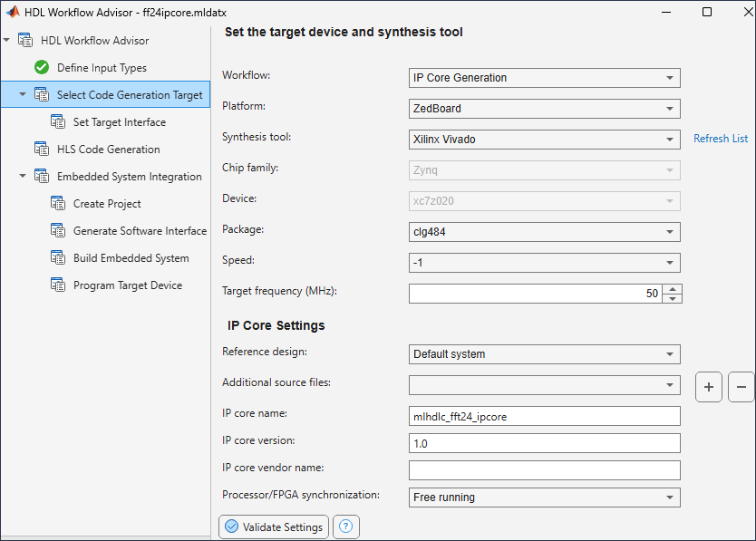Click the Validate Settings button

coord(274,527)
